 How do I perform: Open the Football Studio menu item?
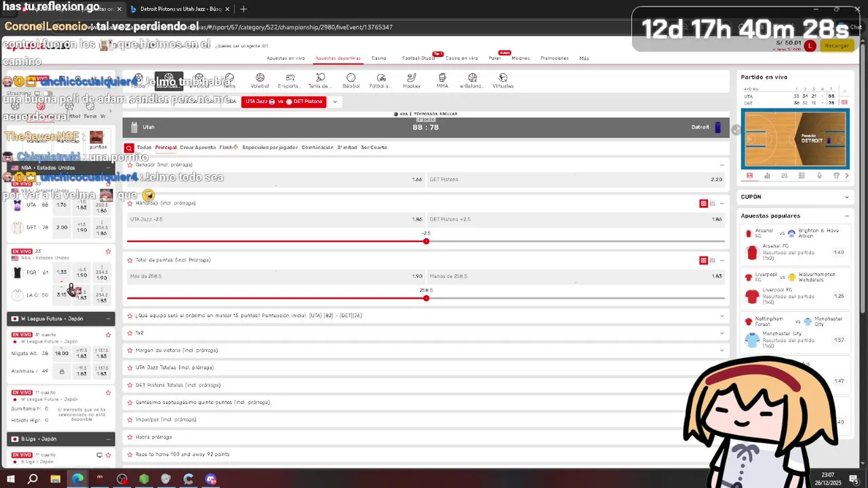pos(418,58)
